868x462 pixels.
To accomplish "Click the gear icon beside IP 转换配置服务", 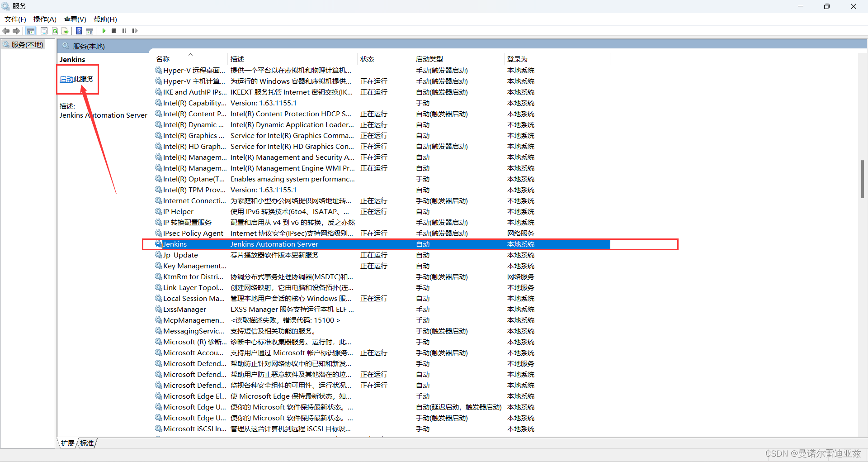I will pos(159,222).
